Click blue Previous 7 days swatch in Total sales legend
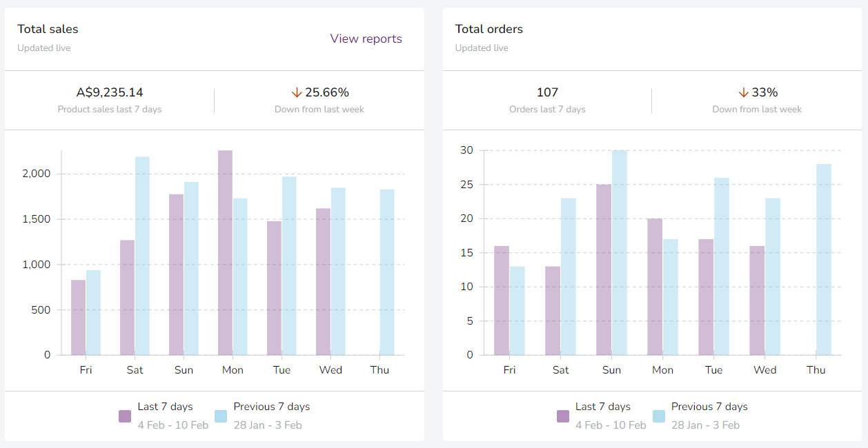868x448 pixels. point(221,416)
